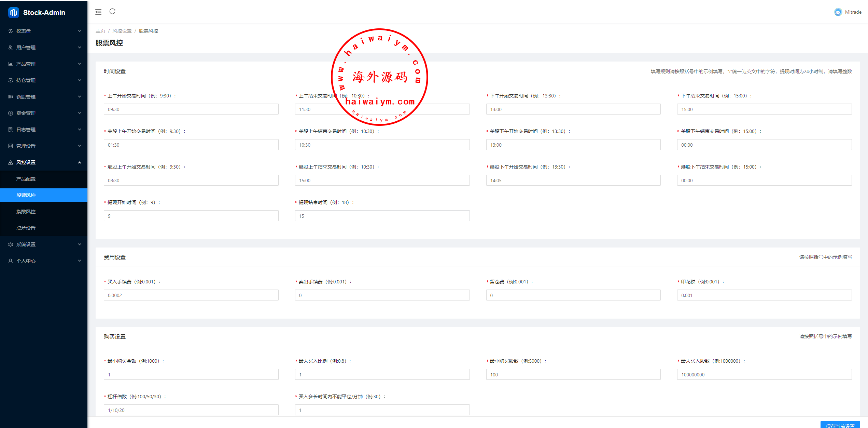Click the 仪表盘 dashboard sidebar icon
This screenshot has width=868, height=428.
tap(11, 31)
